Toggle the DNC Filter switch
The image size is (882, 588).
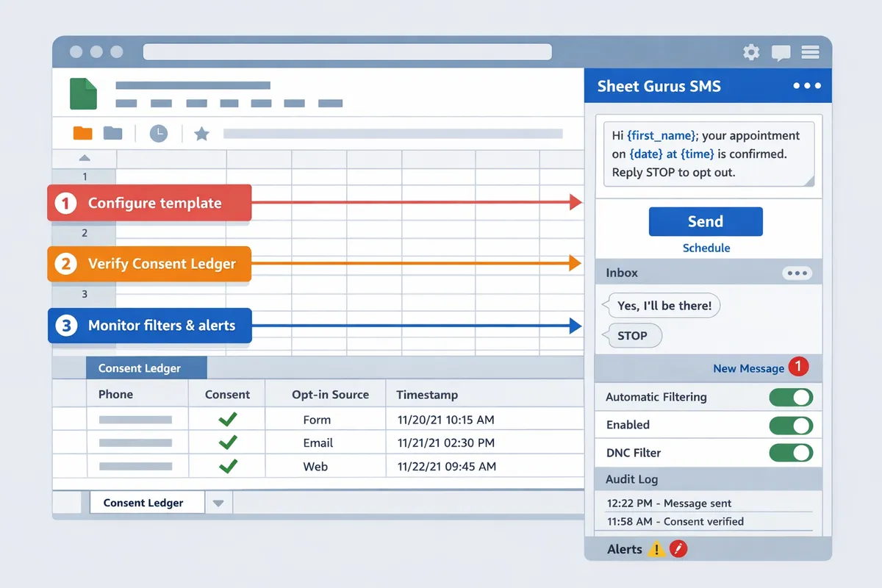coord(791,453)
